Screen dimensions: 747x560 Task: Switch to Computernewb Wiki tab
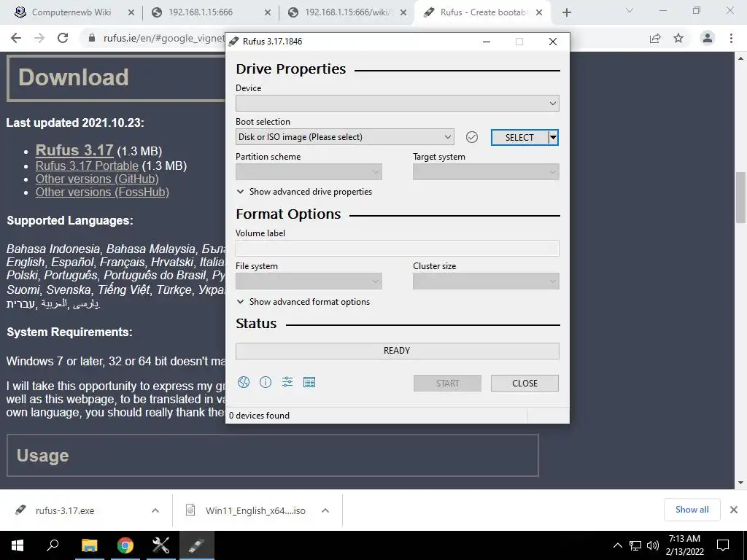tap(71, 12)
